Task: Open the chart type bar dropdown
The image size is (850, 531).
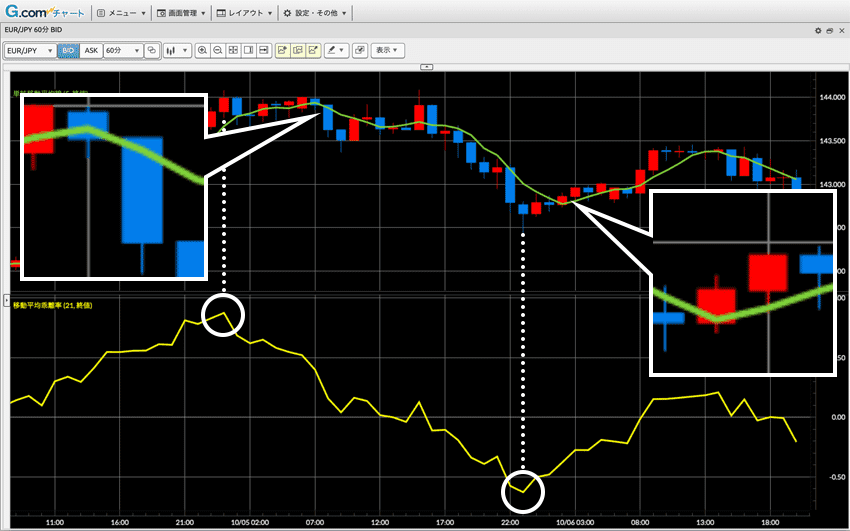Action: [x=177, y=50]
